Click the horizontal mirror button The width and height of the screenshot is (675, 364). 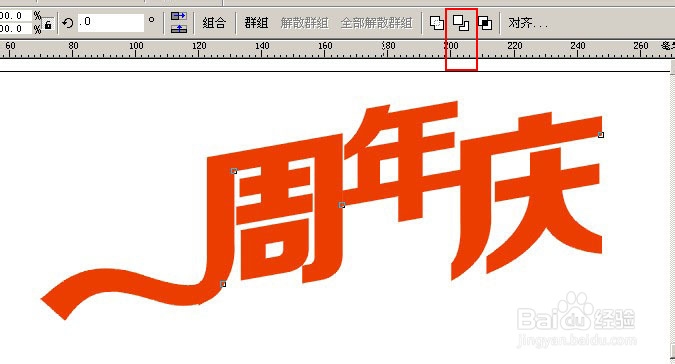[179, 16]
